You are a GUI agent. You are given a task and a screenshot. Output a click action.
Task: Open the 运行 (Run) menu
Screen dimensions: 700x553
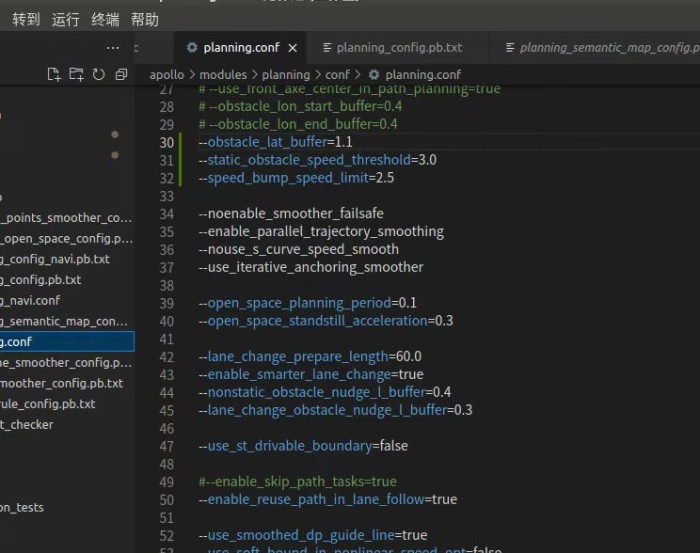pos(65,19)
